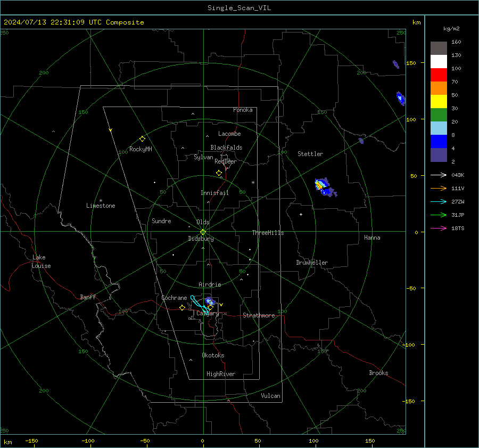
Task: Click the yellow diamond marker beside RockyMH
Action: pyautogui.click(x=142, y=139)
